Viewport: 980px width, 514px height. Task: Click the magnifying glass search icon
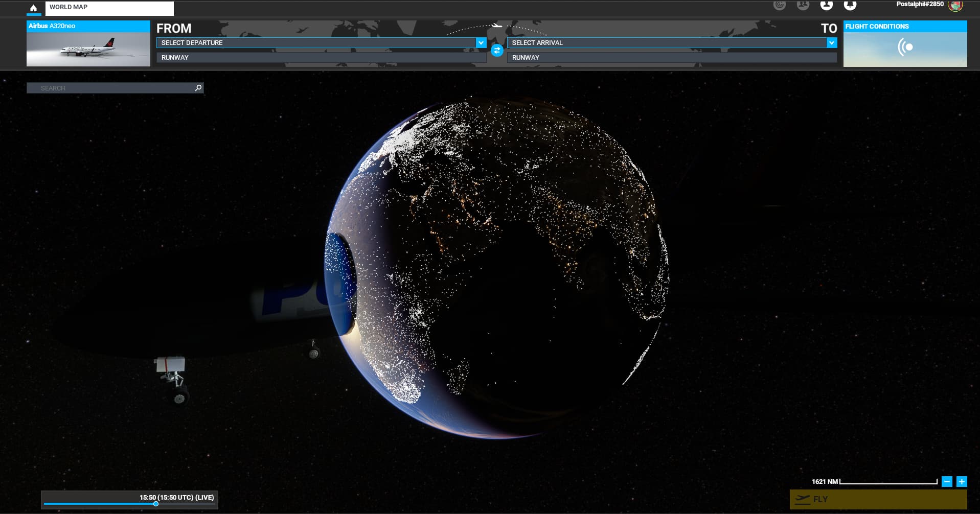tap(198, 88)
